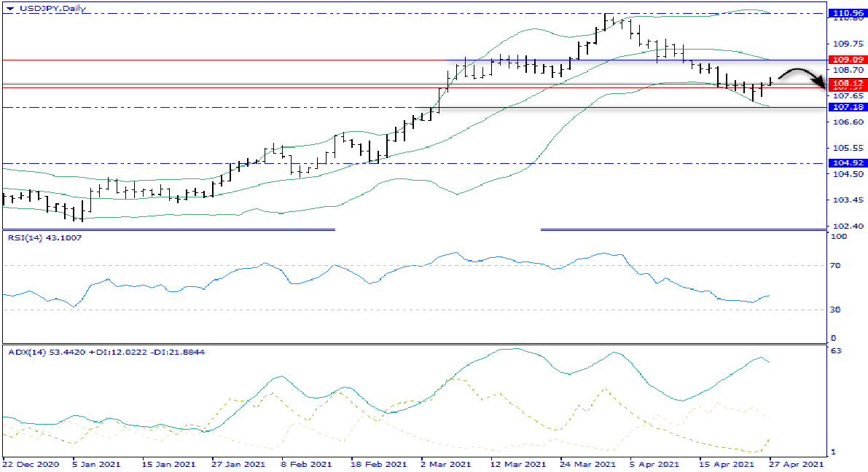This screenshot has width=868, height=472.
Task: Click the ADX(14) indicator label
Action: (106, 352)
